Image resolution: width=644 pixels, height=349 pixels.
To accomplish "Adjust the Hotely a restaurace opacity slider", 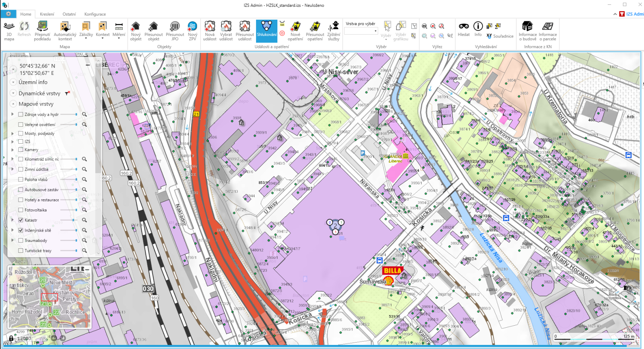I will (x=76, y=200).
